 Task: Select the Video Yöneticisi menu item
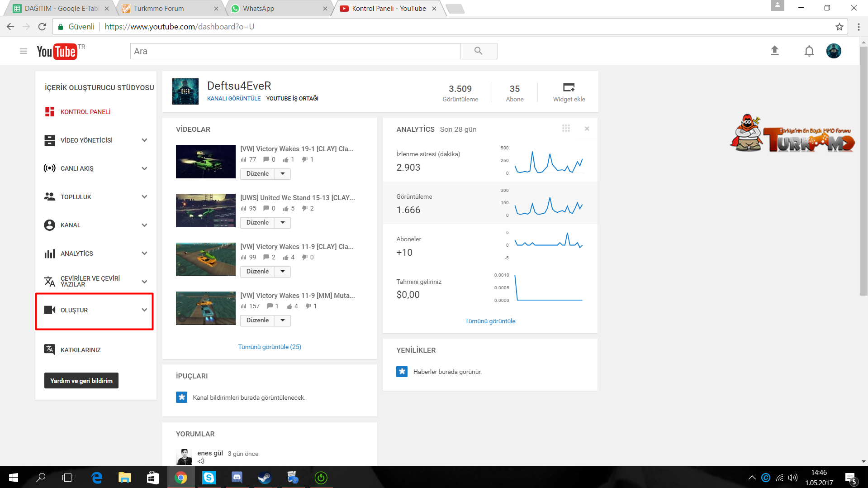[x=86, y=140]
